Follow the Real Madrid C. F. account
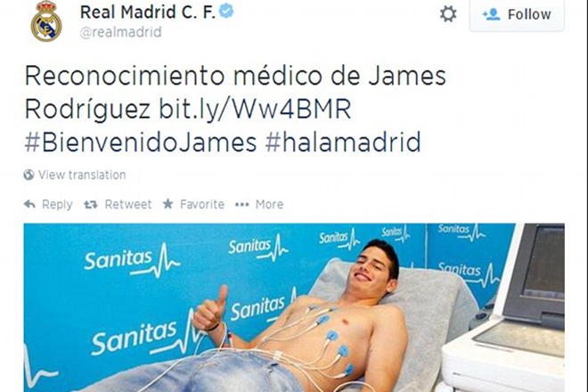588x392 pixels. point(517,15)
